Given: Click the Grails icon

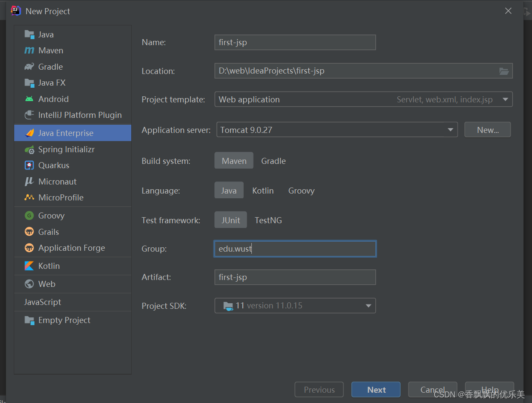Looking at the screenshot, I should [29, 232].
